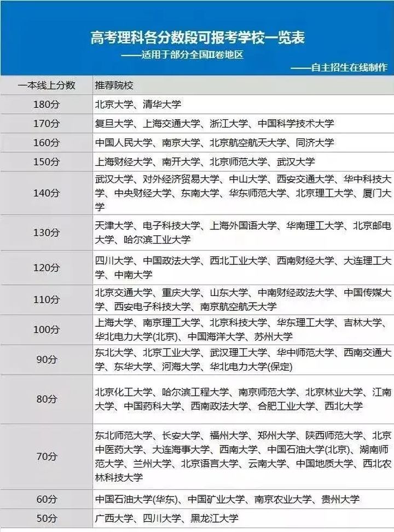Click 北京大学 in the 180分 row

tap(114, 104)
